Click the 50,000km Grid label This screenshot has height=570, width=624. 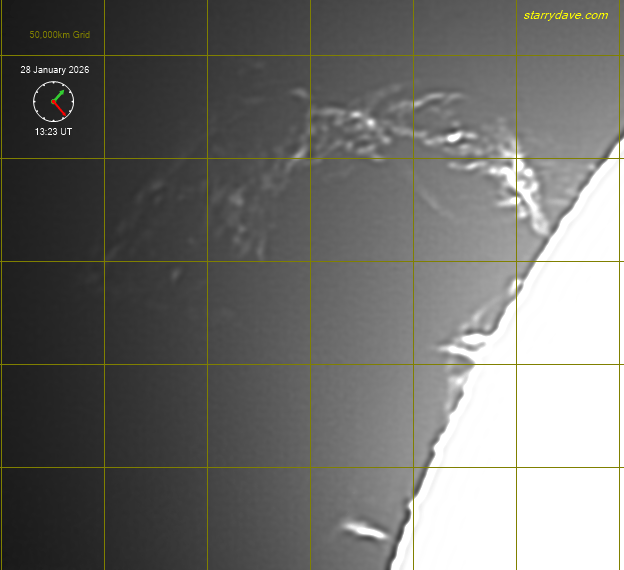tap(59, 35)
